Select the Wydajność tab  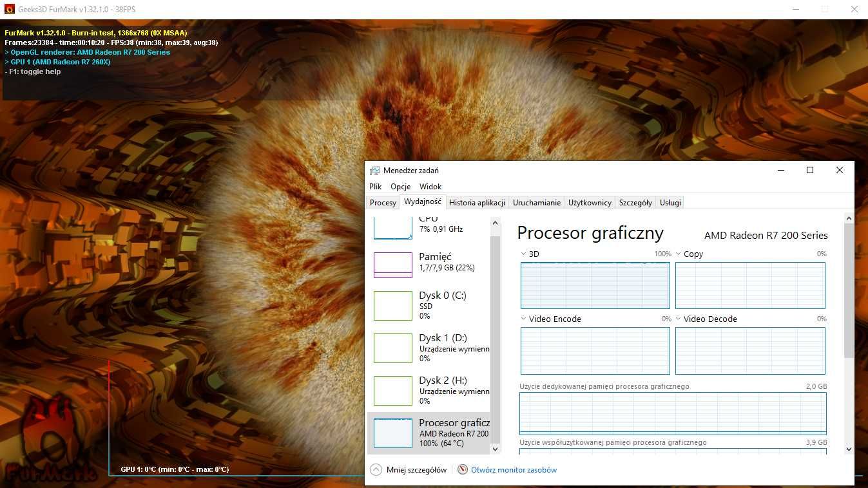(423, 202)
